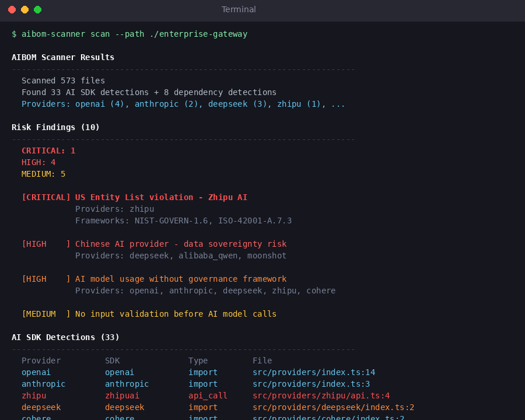Click the zhipuai SDK cell

pos(123,396)
